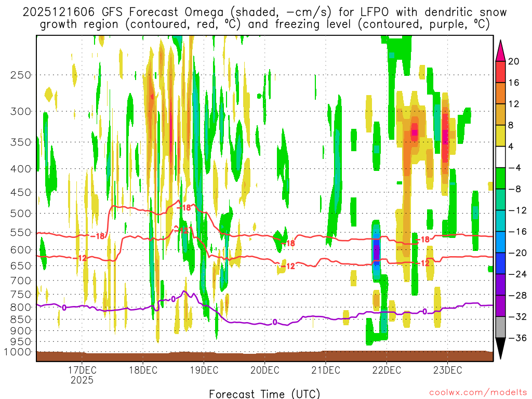
Task: Click the 450 pressure level label
Action: [x=21, y=192]
